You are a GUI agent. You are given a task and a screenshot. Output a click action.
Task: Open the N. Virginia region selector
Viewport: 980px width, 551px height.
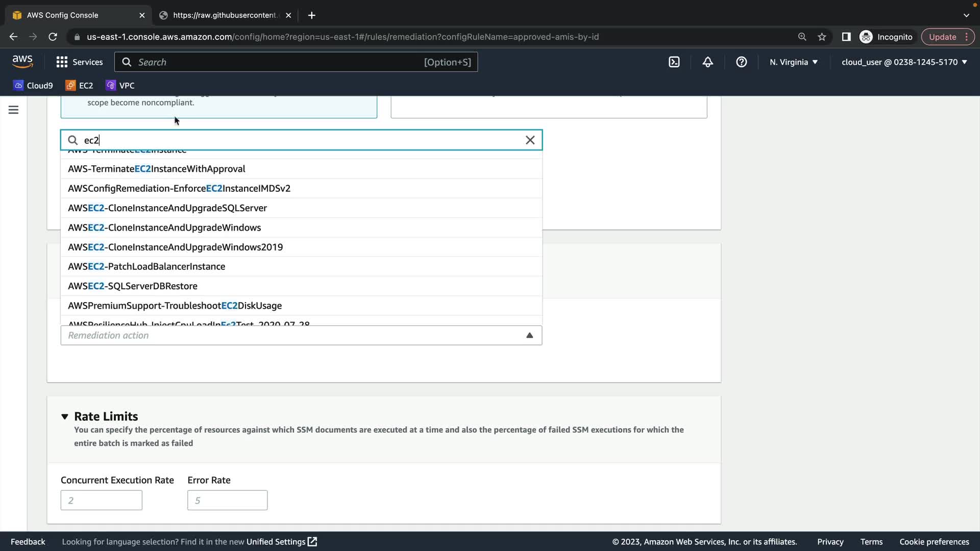coord(793,62)
